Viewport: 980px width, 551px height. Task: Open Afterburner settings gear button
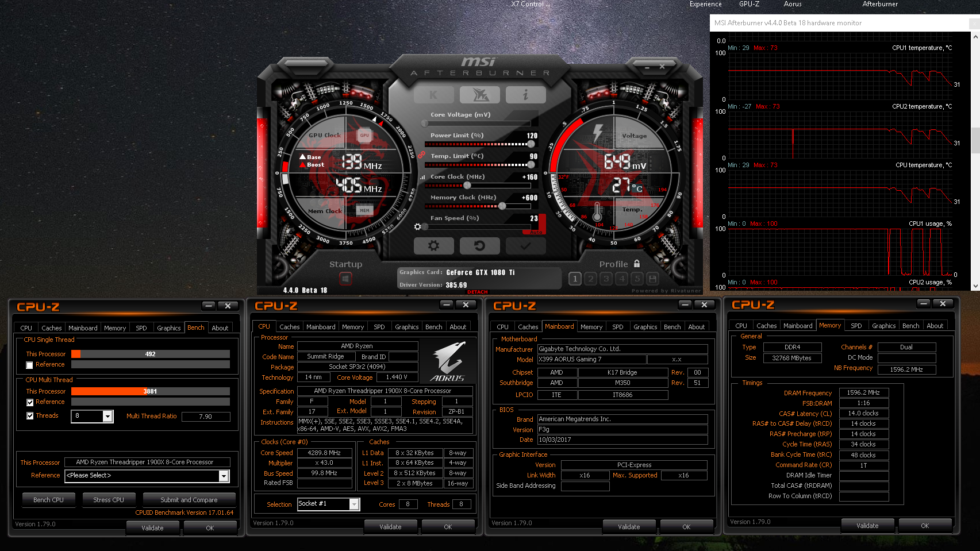pyautogui.click(x=433, y=246)
